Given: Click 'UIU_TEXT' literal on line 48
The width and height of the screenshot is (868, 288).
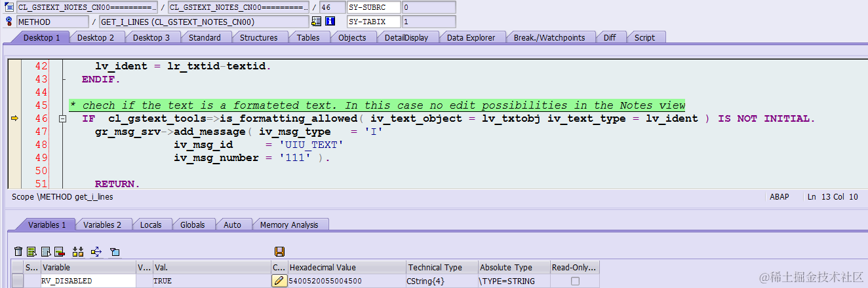Looking at the screenshot, I should pyautogui.click(x=311, y=145).
